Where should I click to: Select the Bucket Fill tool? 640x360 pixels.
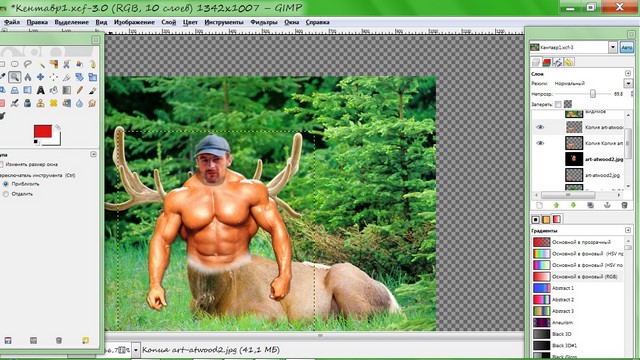click(53, 90)
